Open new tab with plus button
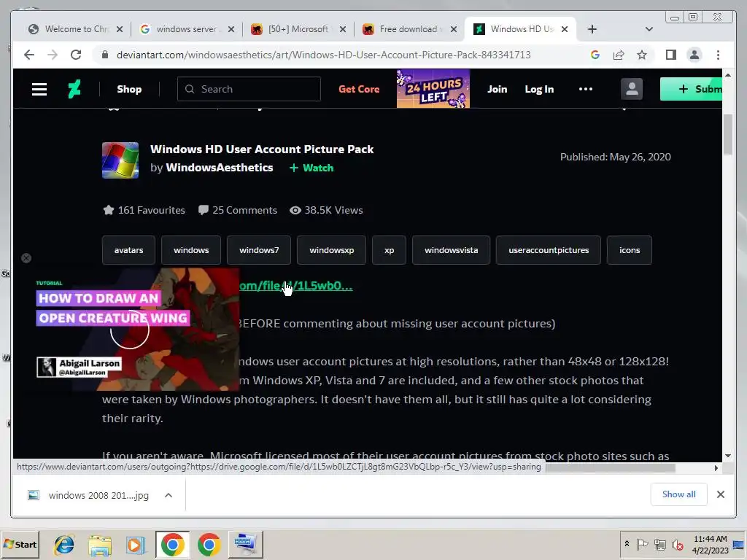Image resolution: width=747 pixels, height=560 pixels. tap(592, 29)
